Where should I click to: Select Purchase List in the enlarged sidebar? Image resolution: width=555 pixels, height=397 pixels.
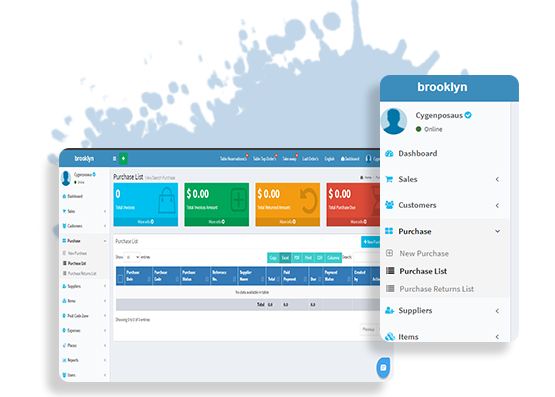423,271
